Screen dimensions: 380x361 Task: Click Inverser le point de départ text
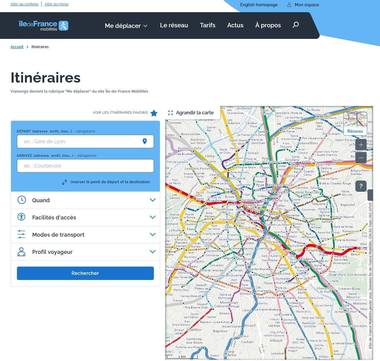point(110,182)
